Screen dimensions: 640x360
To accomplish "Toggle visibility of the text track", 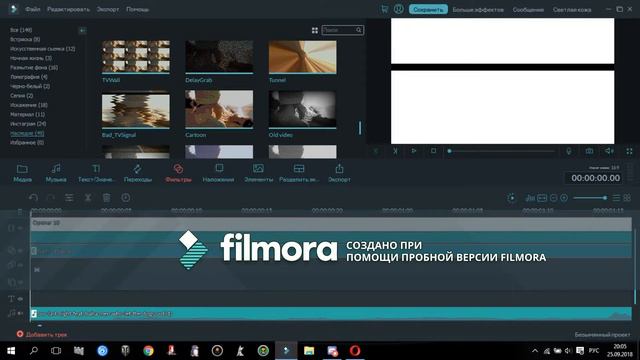I will point(20,299).
